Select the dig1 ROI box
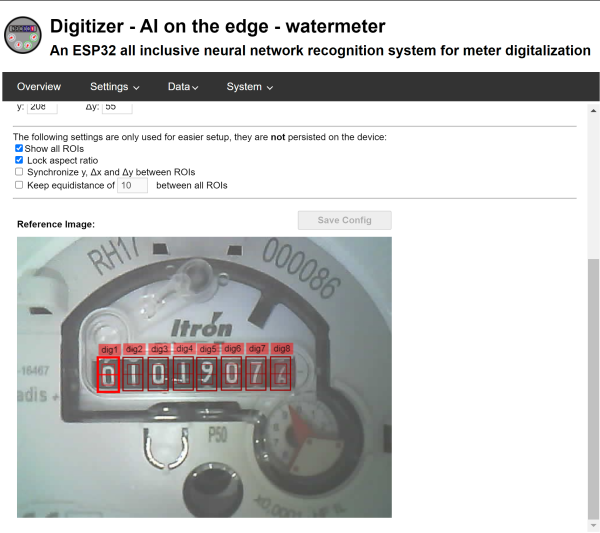The width and height of the screenshot is (600, 533). point(108,375)
